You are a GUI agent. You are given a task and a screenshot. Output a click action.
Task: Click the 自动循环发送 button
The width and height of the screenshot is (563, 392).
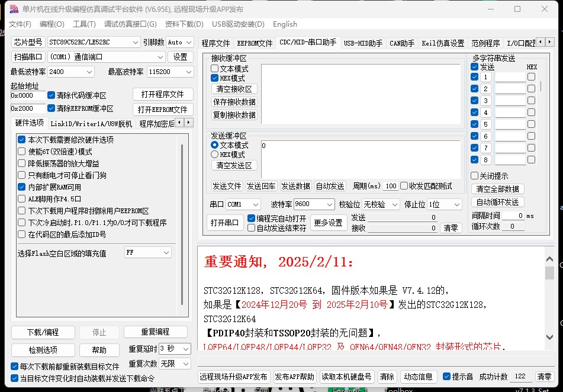point(498,202)
